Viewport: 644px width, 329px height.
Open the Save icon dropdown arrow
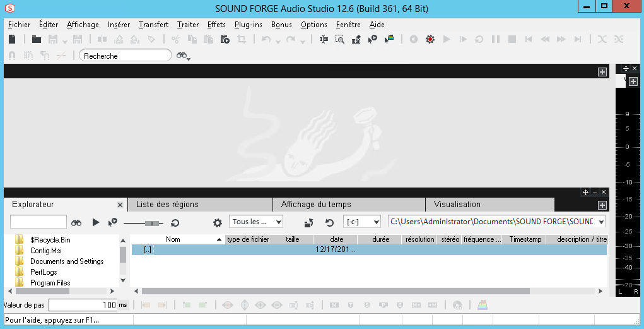(x=65, y=42)
